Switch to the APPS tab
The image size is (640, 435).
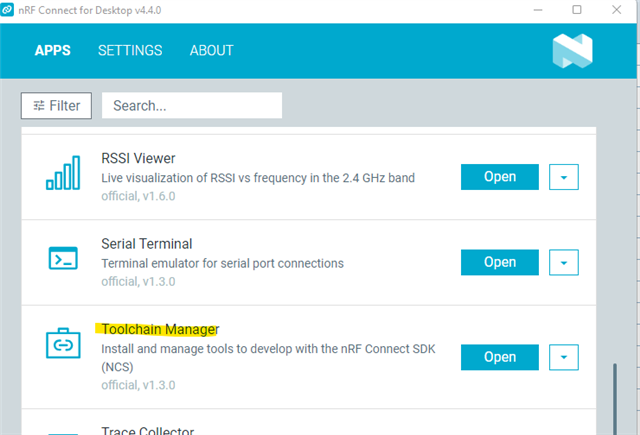(53, 51)
